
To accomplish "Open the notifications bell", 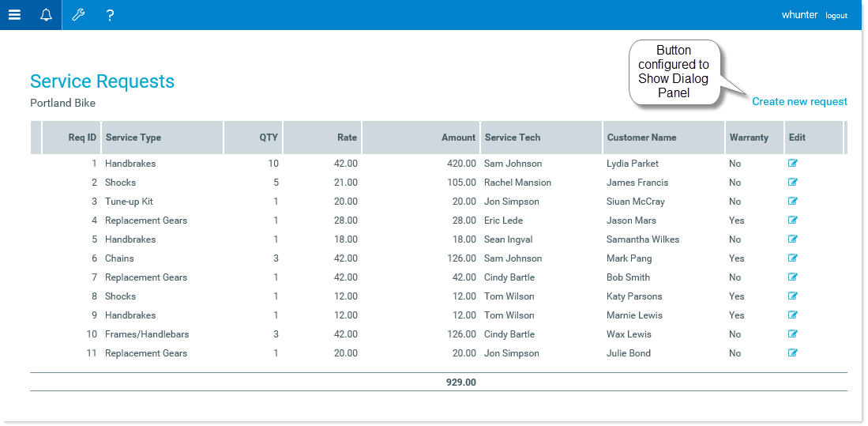I will point(47,15).
